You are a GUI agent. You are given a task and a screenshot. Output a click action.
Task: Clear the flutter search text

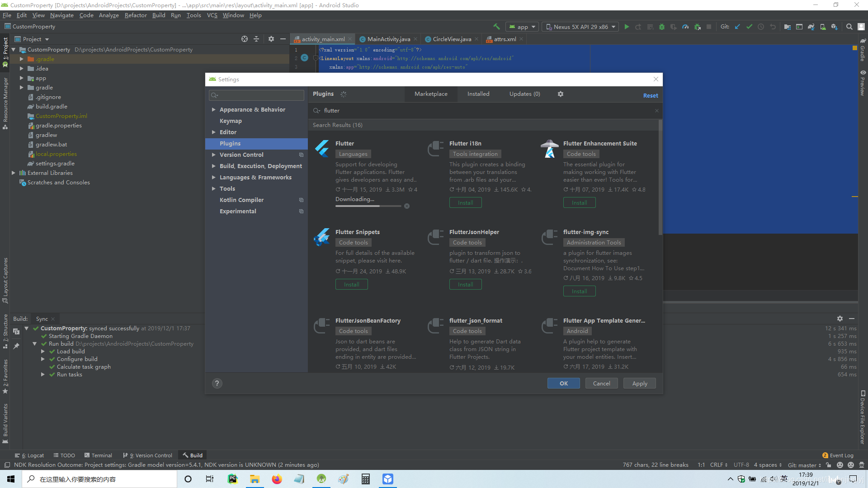pyautogui.click(x=657, y=111)
